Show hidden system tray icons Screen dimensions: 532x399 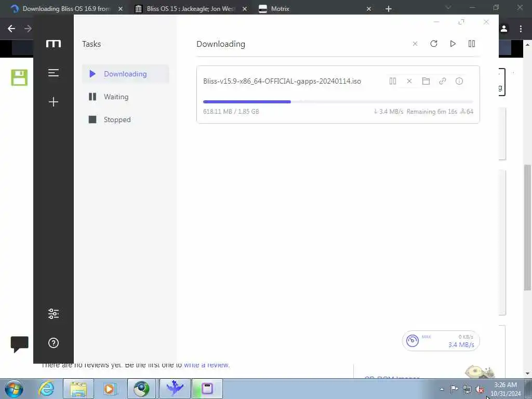click(442, 390)
